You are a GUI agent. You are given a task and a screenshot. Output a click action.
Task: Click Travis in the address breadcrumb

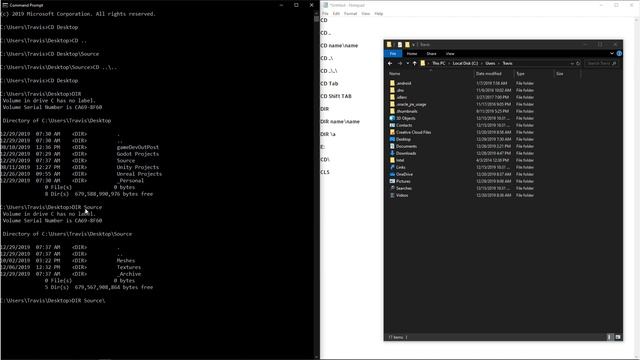pyautogui.click(x=507, y=64)
